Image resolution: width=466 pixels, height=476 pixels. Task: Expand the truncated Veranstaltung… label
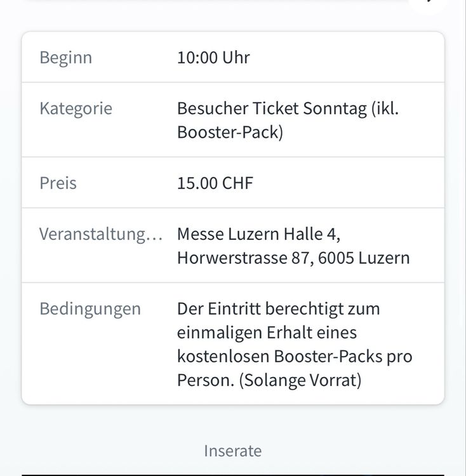[101, 234]
